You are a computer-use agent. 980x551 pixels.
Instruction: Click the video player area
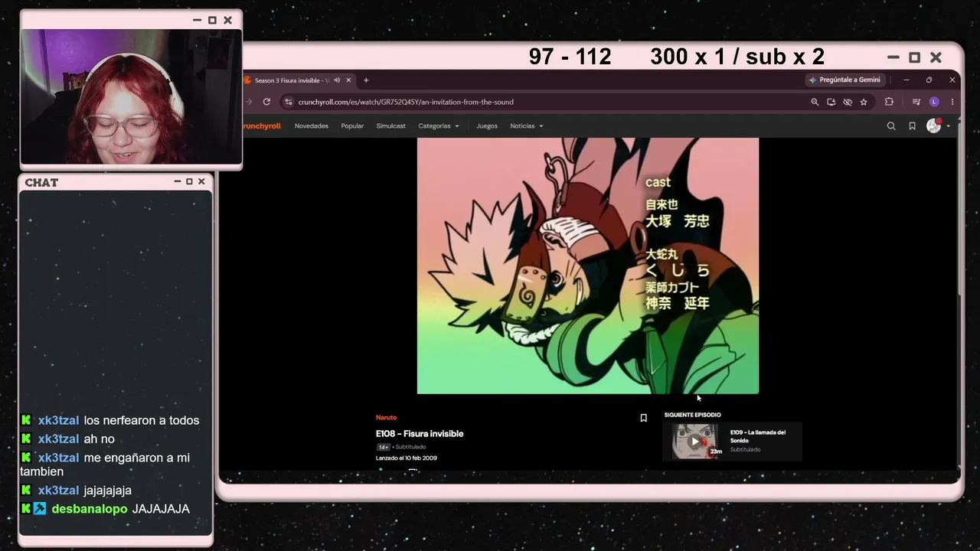(x=588, y=266)
